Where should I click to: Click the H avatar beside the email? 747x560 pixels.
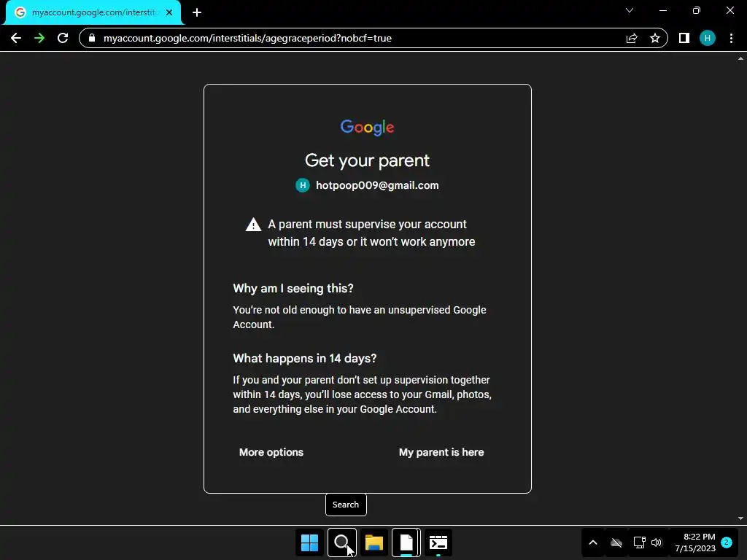[303, 185]
